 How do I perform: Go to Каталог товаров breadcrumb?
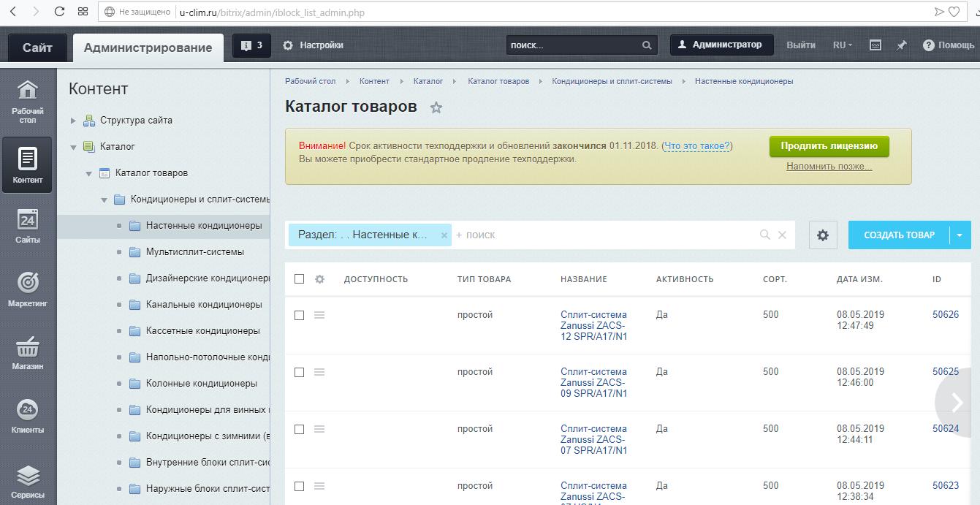(x=498, y=81)
